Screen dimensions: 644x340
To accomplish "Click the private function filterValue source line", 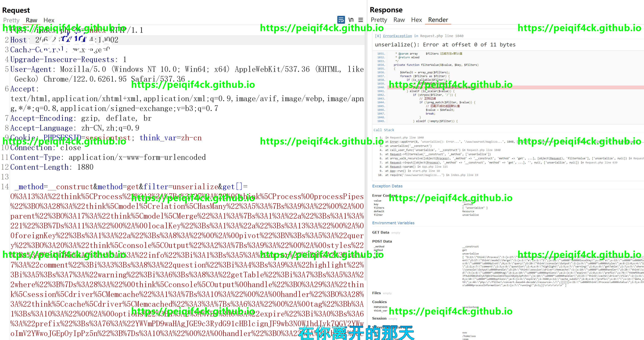I will point(436,65).
